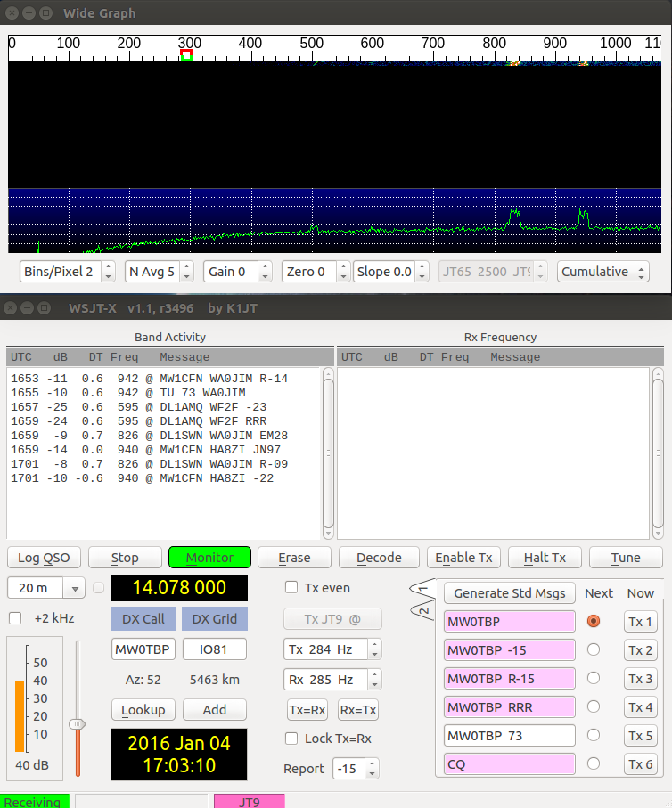This screenshot has width=672, height=808.
Task: Send message now with Tx 1
Action: [x=640, y=622]
